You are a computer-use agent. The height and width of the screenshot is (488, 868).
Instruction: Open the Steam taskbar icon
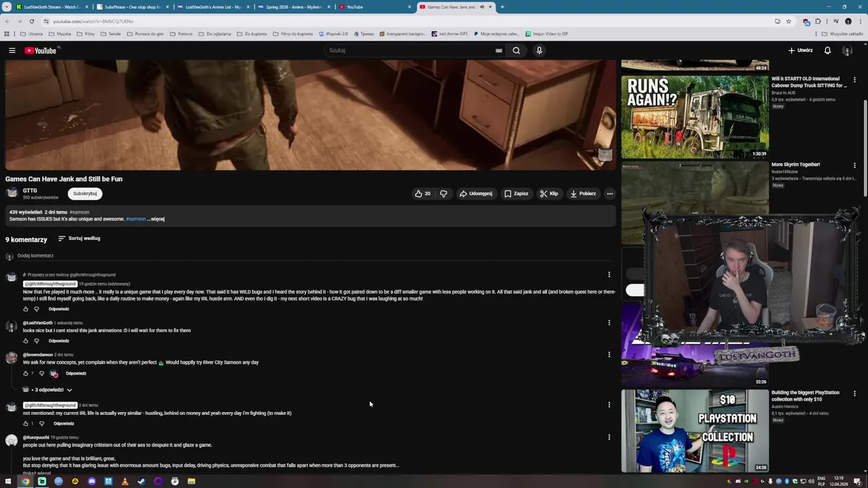[x=141, y=481]
